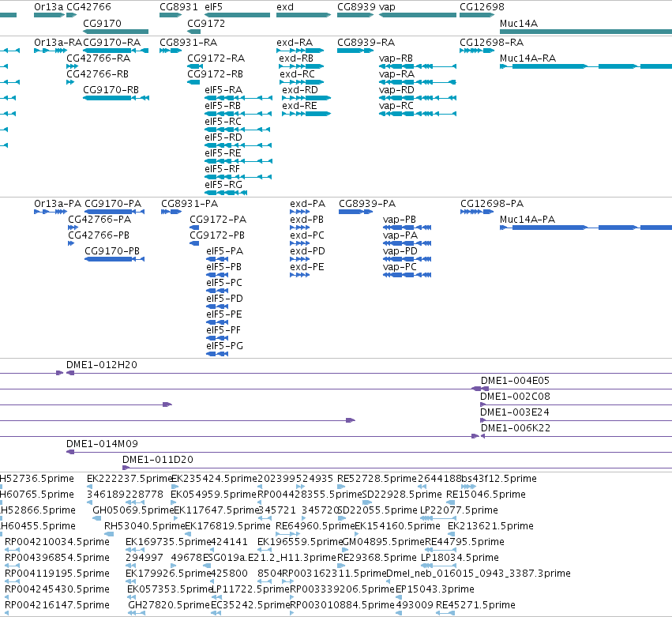Select protein vap-PB
The image size is (672, 617).
pos(407,228)
